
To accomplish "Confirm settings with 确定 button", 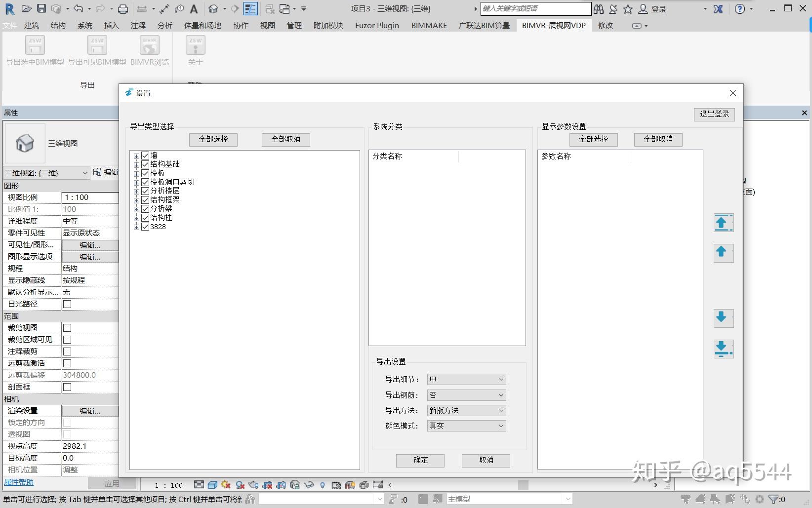I will [x=420, y=460].
